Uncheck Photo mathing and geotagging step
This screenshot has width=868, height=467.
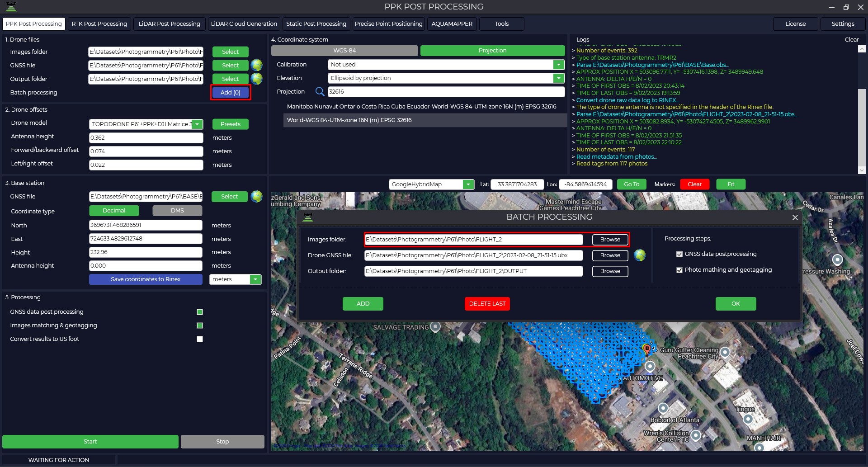pyautogui.click(x=679, y=270)
